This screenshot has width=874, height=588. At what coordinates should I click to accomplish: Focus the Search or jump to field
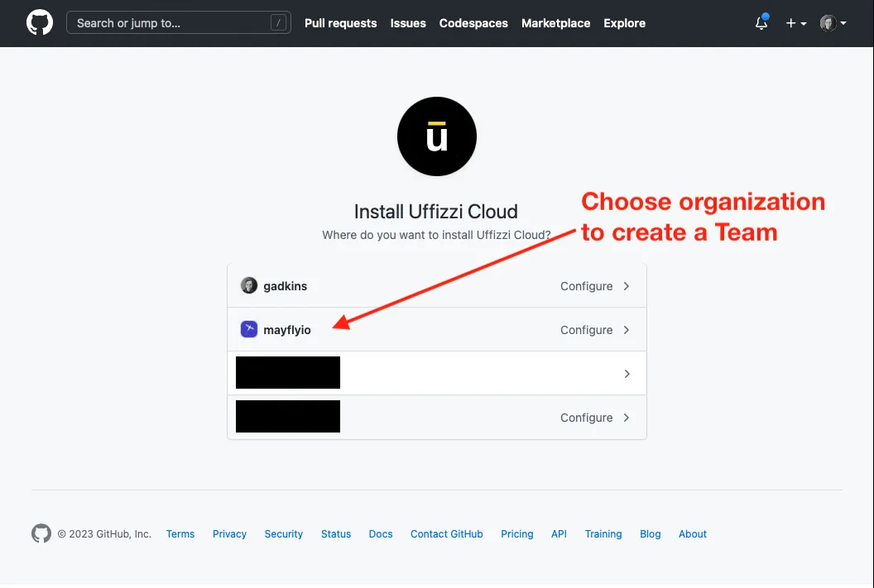pyautogui.click(x=170, y=23)
